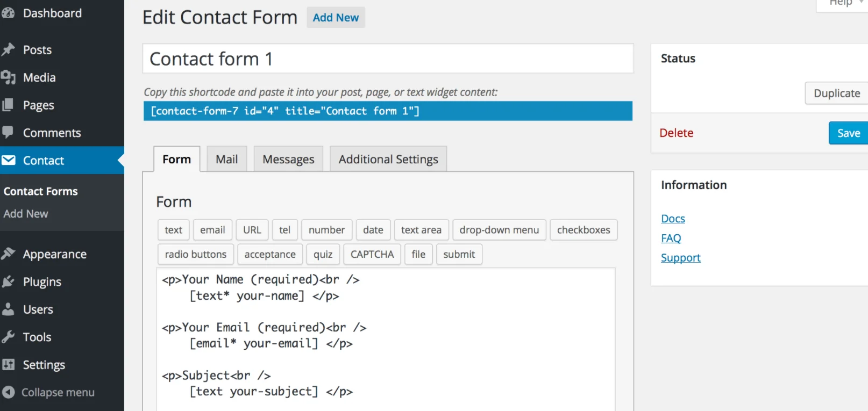Click the Collapse menu text
This screenshot has height=411, width=868.
tap(58, 392)
